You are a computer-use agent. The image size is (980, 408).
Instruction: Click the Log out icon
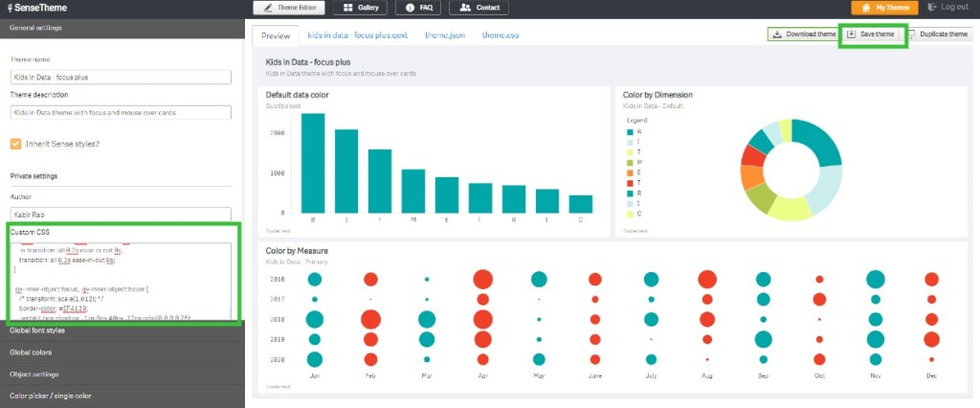[932, 8]
